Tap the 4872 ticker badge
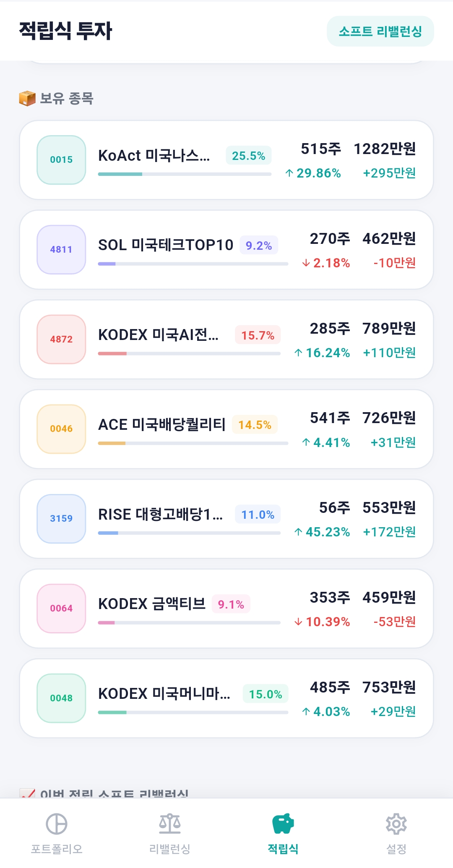Screen dimensions: 453x868 [x=61, y=340]
